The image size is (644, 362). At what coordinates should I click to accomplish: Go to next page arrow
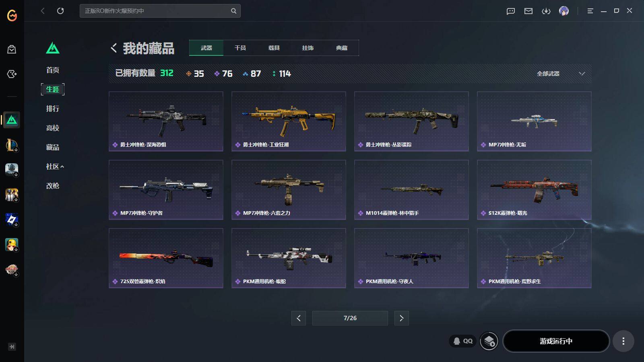[402, 318]
